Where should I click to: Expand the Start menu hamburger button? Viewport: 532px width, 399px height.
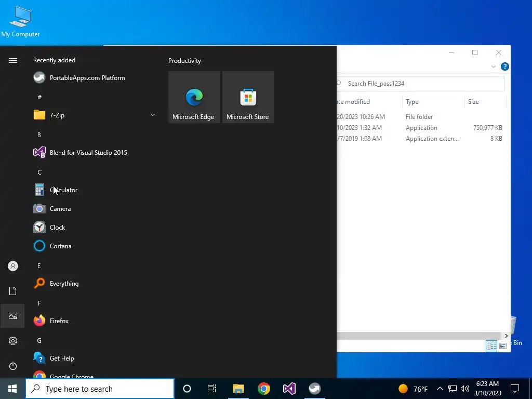[x=13, y=60]
